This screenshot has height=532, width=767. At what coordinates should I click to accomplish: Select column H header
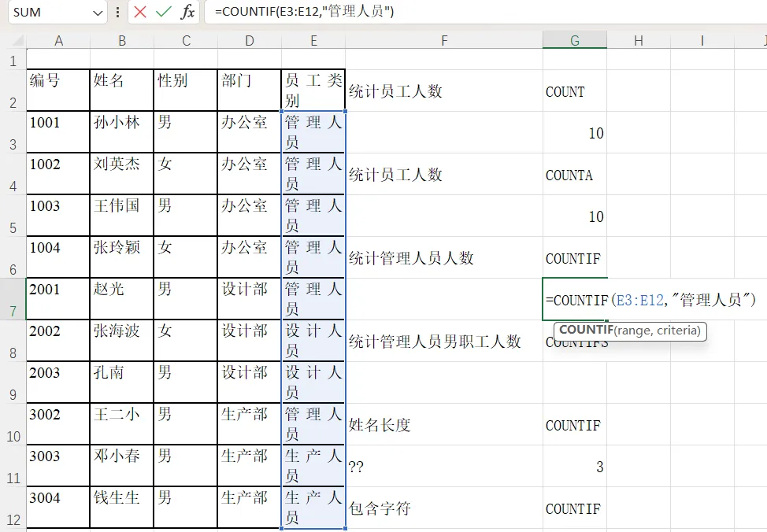coord(639,41)
